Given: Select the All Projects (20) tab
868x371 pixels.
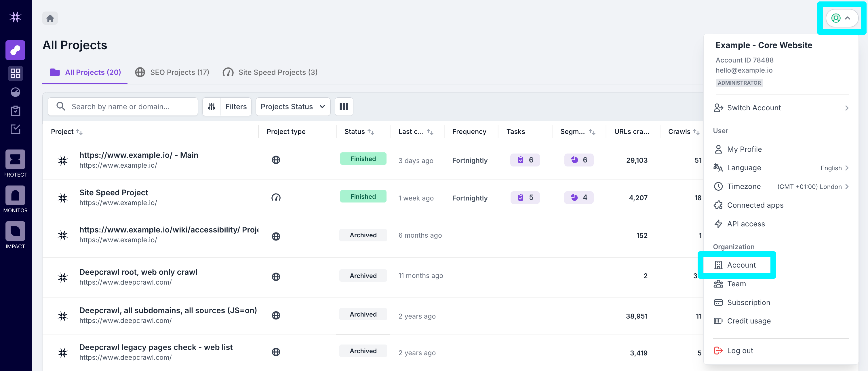Looking at the screenshot, I should [x=85, y=73].
